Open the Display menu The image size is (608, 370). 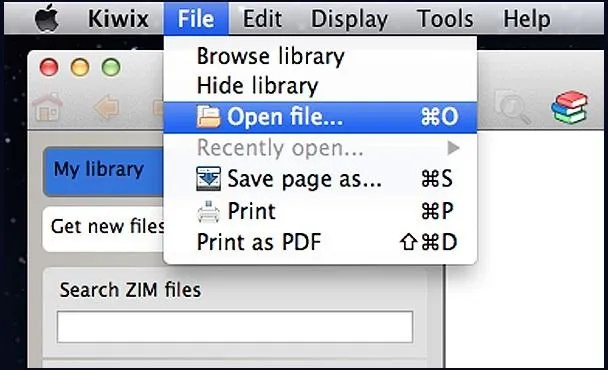pos(349,19)
